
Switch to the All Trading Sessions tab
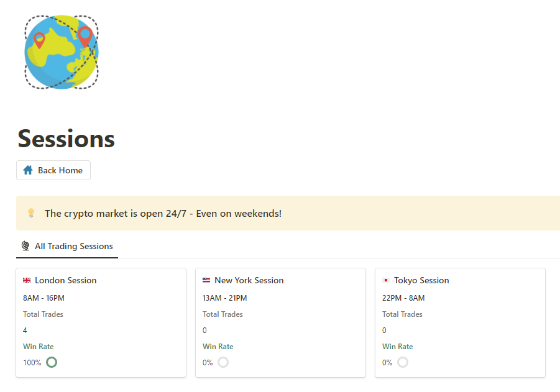tap(67, 246)
